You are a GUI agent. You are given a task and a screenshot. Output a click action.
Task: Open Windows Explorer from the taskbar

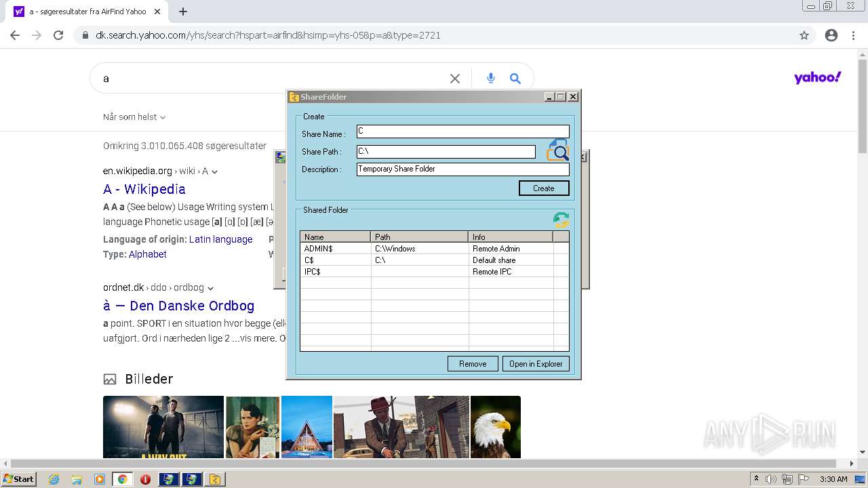[77, 479]
